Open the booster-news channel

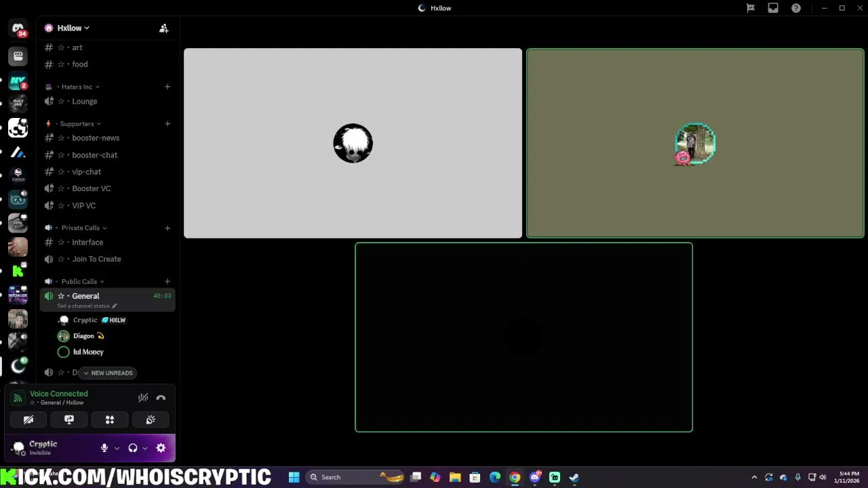(x=107, y=138)
